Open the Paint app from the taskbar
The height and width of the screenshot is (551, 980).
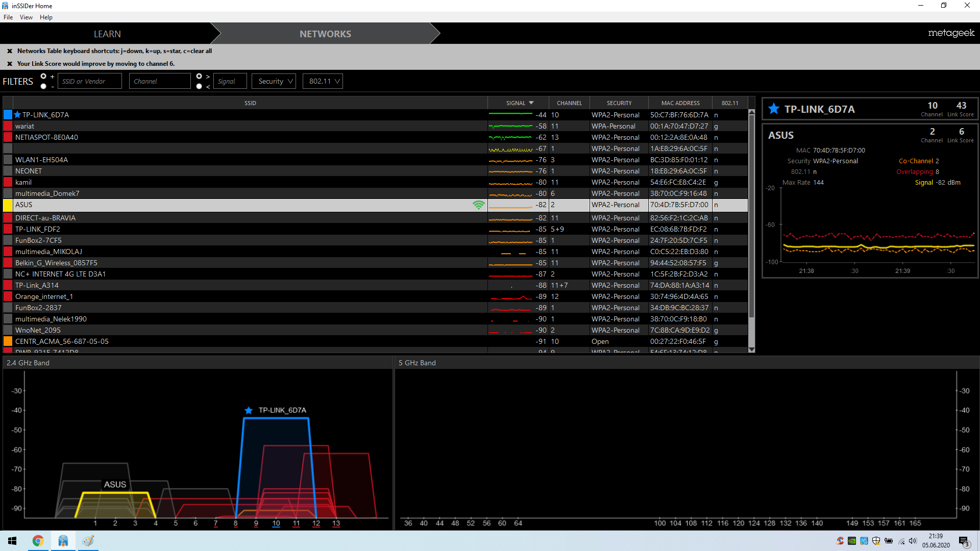[88, 541]
